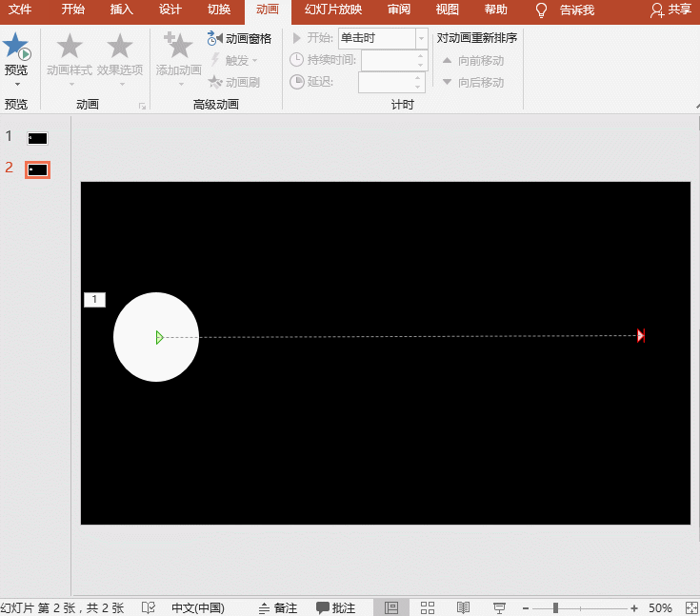Expand the Preview dropdown arrow
Screen dimensions: 700x616
pos(17,85)
